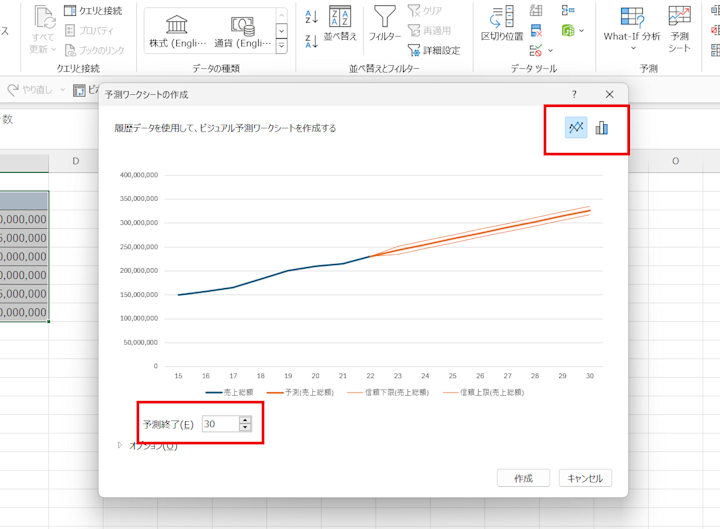Click the 売上総額 legend entry
Viewport: 720px width, 529px height.
point(229,392)
